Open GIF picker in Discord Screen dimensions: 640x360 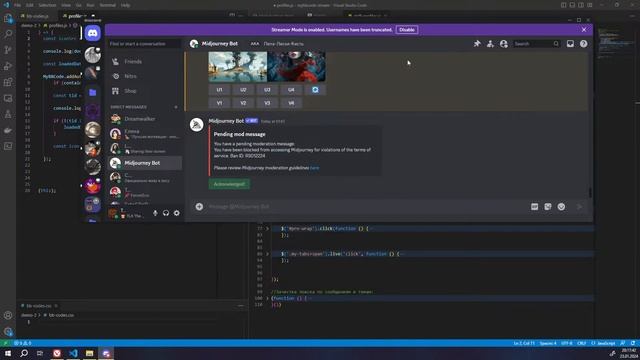tap(535, 207)
